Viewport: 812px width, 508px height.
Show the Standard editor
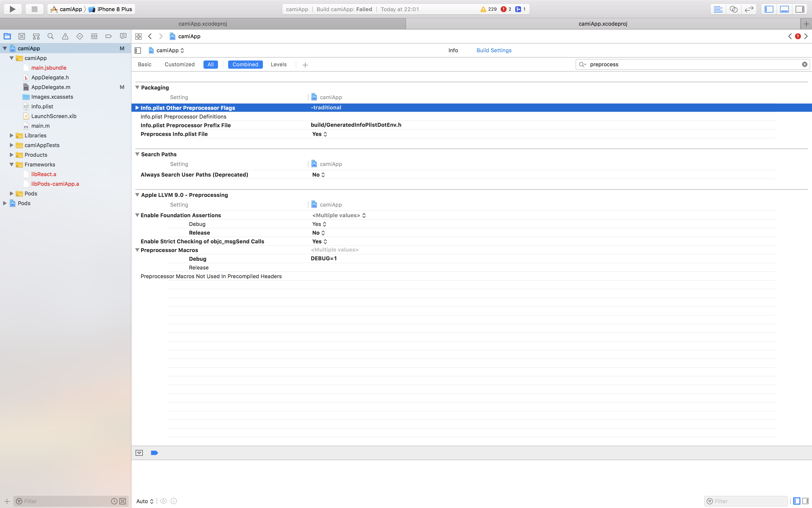tap(718, 9)
